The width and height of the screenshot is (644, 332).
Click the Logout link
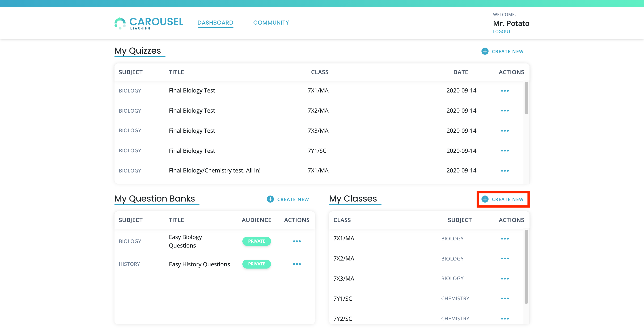pyautogui.click(x=502, y=32)
